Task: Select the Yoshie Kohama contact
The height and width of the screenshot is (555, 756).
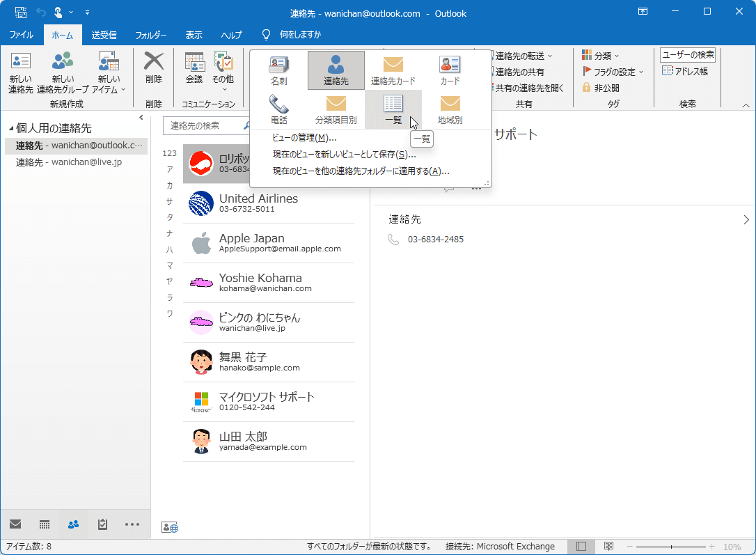Action: point(269,283)
